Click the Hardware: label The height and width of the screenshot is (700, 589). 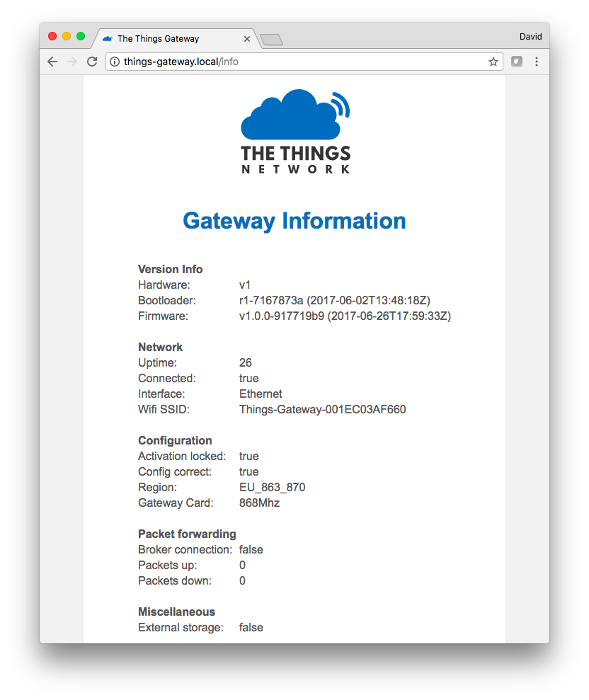click(164, 285)
